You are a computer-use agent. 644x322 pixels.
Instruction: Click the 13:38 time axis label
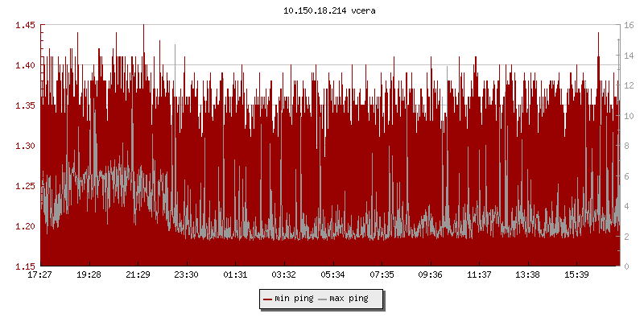coord(528,275)
